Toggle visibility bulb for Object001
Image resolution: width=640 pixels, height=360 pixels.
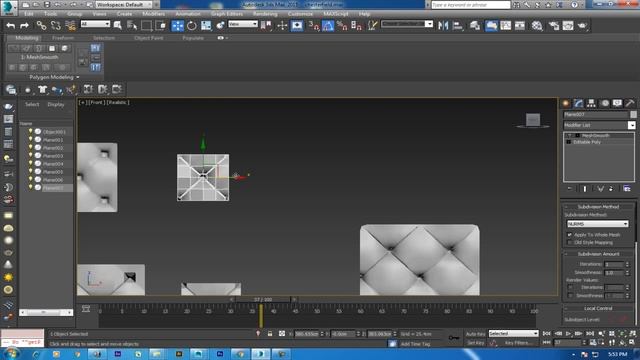pyautogui.click(x=30, y=131)
